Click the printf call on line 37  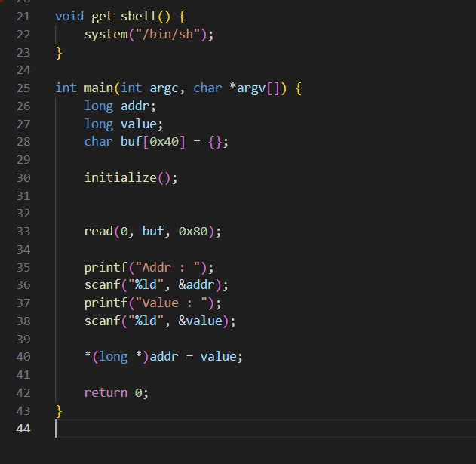[106, 303]
